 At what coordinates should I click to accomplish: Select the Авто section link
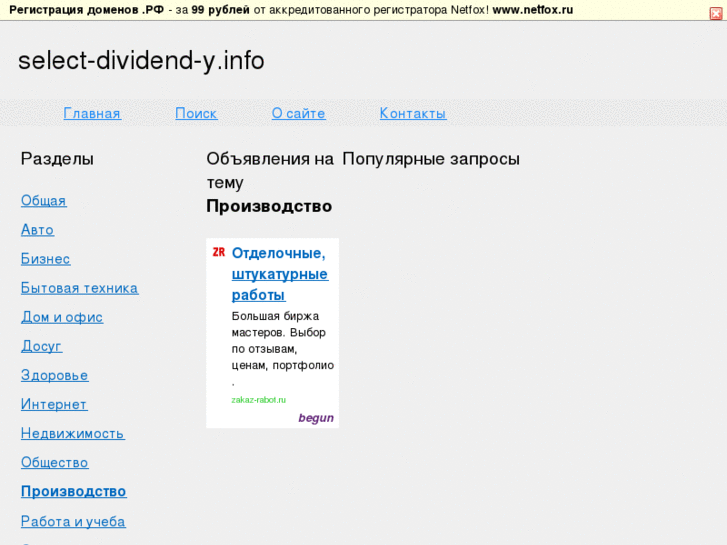(x=38, y=230)
